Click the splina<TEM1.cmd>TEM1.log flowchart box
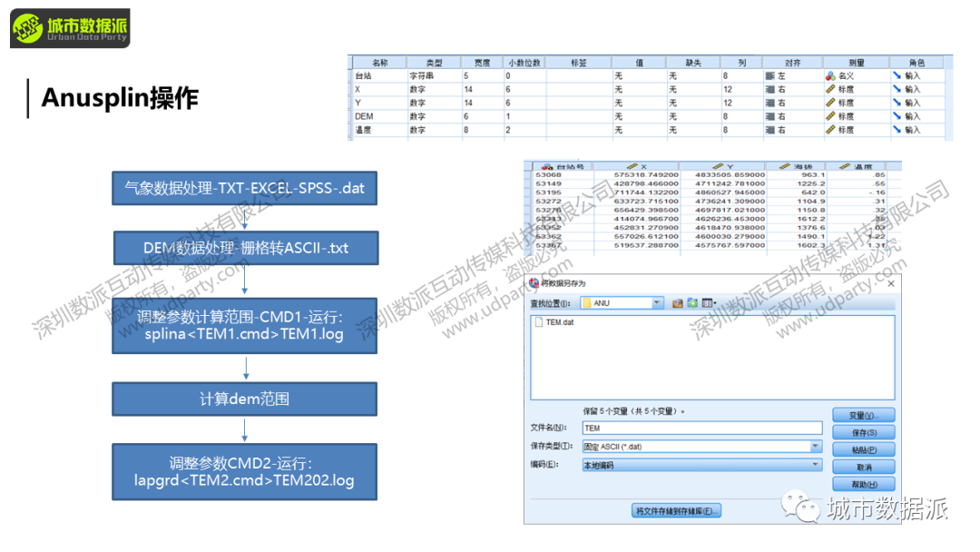The image size is (980, 552). point(244,326)
